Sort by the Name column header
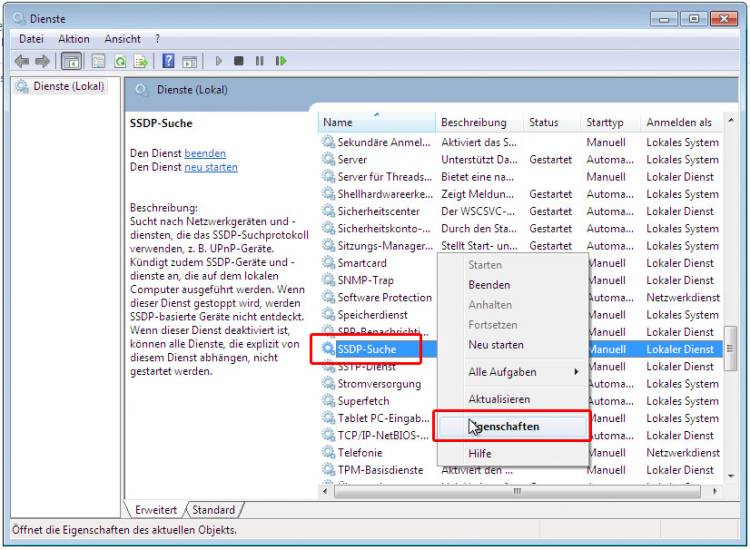Viewport: 750px width, 550px height. tap(338, 123)
